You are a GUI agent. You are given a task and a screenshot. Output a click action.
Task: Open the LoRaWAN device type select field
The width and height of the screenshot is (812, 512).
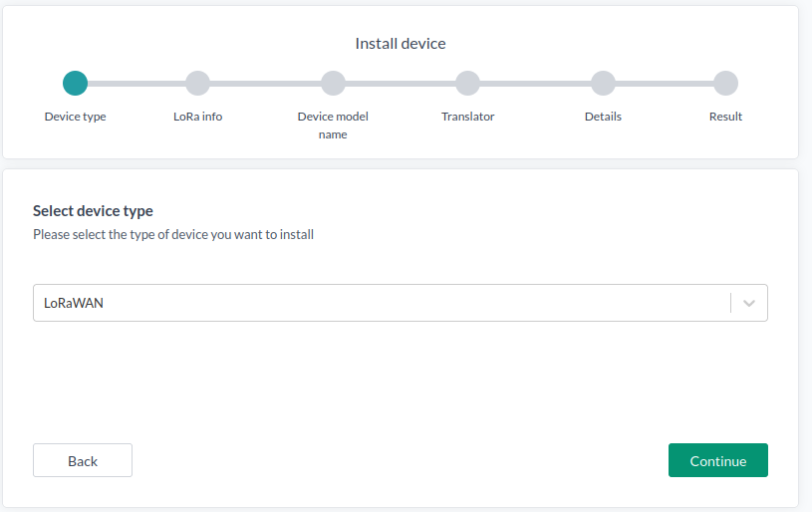[x=379, y=303]
